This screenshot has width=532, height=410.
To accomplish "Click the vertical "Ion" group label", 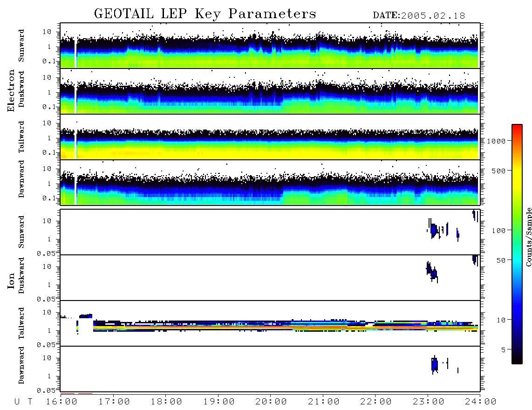I will click(11, 281).
